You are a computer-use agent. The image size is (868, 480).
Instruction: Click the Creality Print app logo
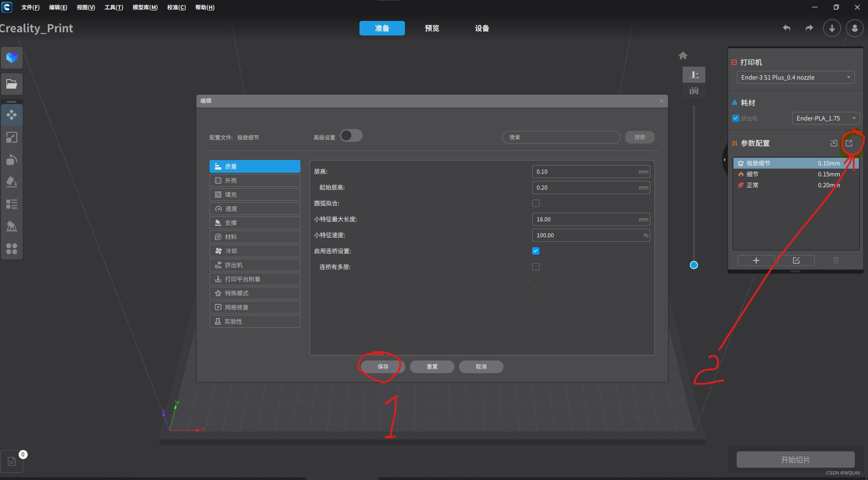[x=7, y=7]
